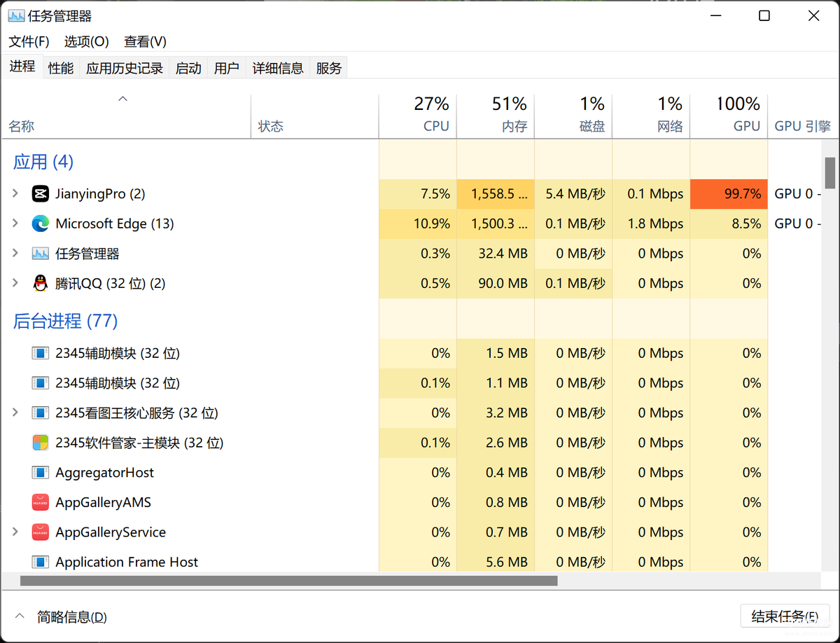
Task: Click JianyingPro's 99.7% GPU cell
Action: [x=729, y=194]
